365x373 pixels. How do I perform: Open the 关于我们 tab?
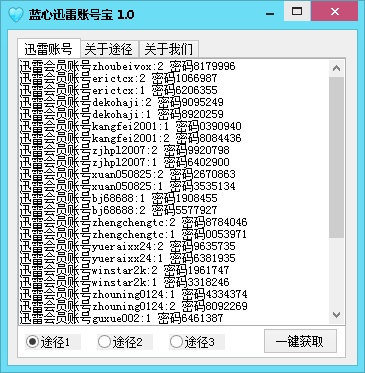[169, 50]
